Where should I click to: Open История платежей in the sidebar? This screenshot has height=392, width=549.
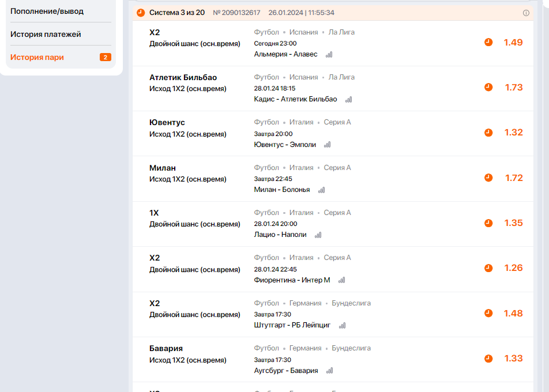(46, 35)
